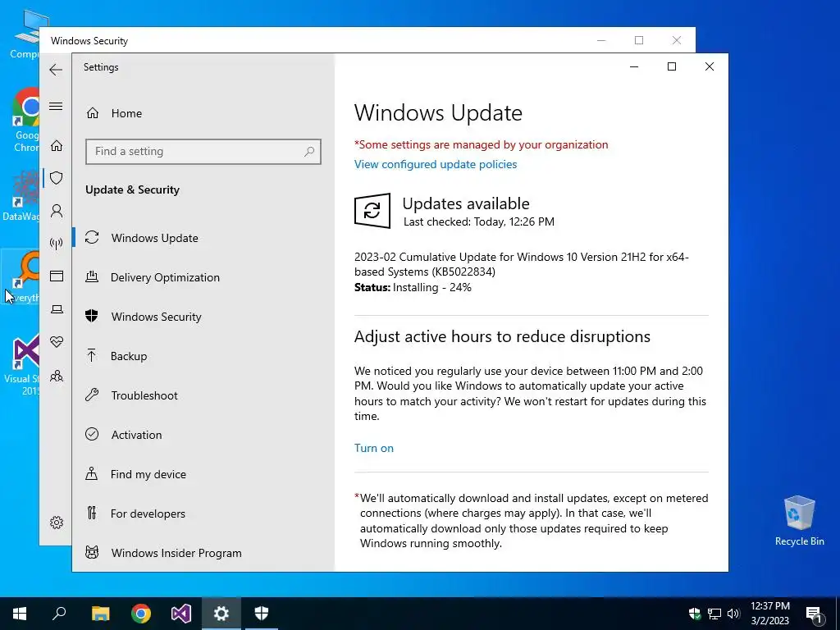Image resolution: width=840 pixels, height=630 pixels.
Task: Minimize the Settings window
Action: click(x=634, y=66)
